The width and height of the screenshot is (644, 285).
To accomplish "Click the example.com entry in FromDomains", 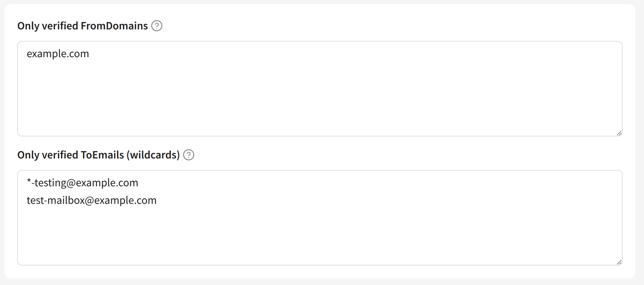I will tap(58, 54).
